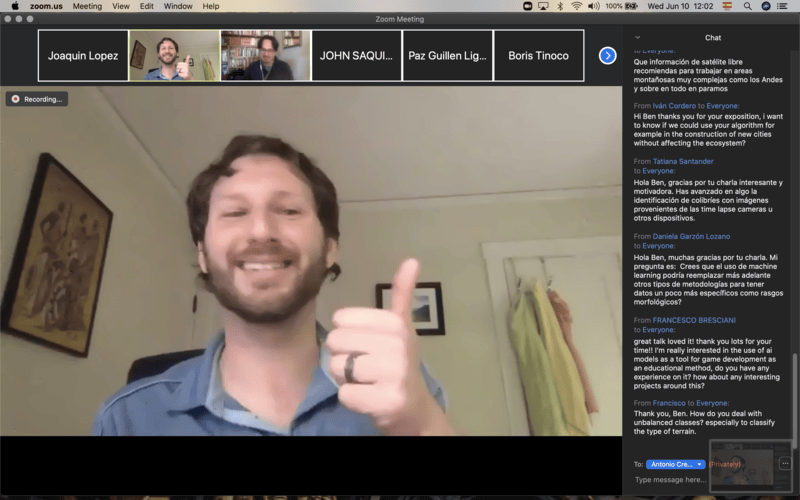The width and height of the screenshot is (800, 500).
Task: Select Paz Guillen Lig... participant tile
Action: click(447, 56)
